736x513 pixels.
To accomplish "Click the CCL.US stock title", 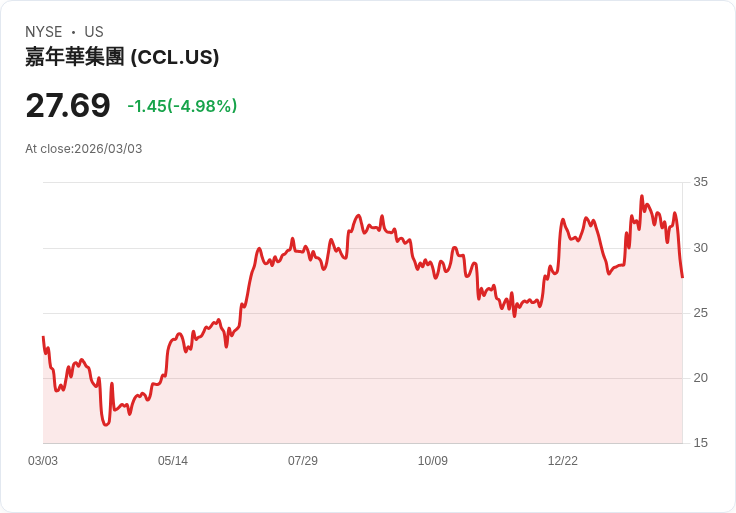I will 122,57.
